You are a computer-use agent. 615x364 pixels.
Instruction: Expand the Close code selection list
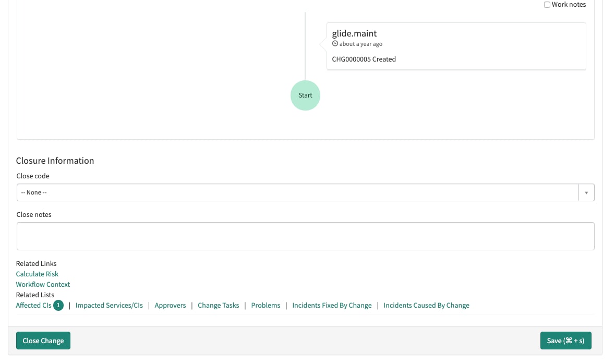pos(586,192)
